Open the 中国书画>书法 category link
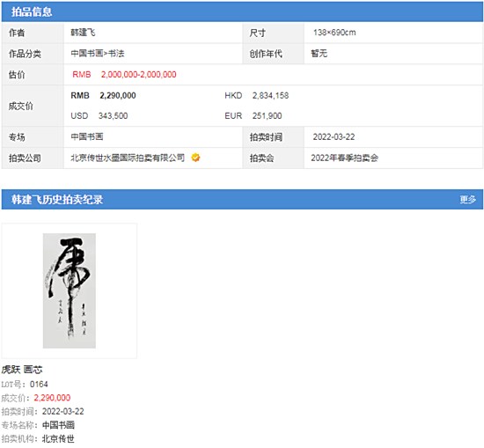This screenshot has height=448, width=484. coord(98,54)
